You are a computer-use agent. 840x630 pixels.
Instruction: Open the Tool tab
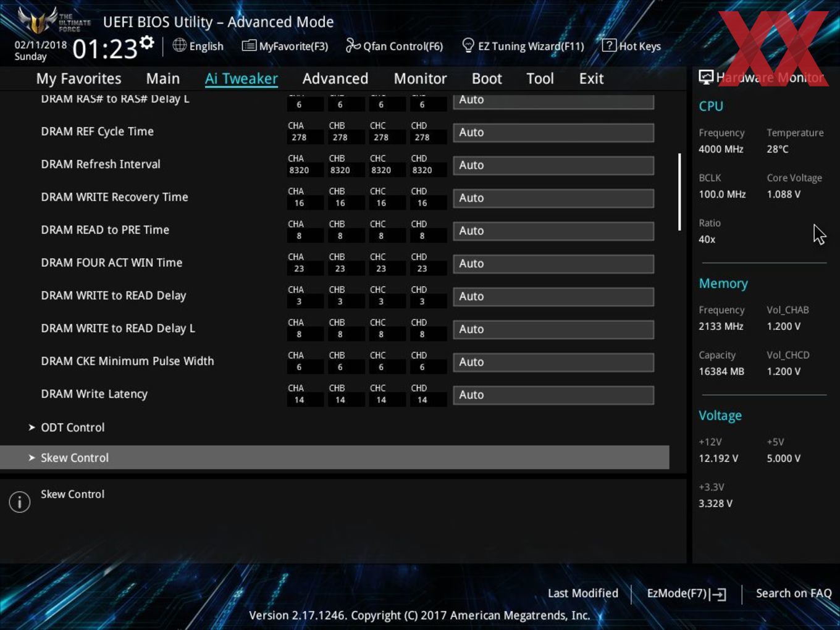[540, 78]
